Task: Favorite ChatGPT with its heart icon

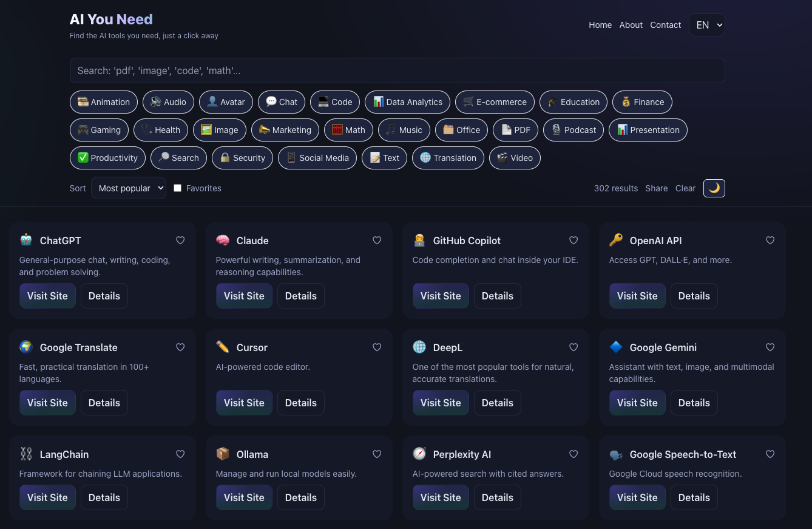Action: 180,241
